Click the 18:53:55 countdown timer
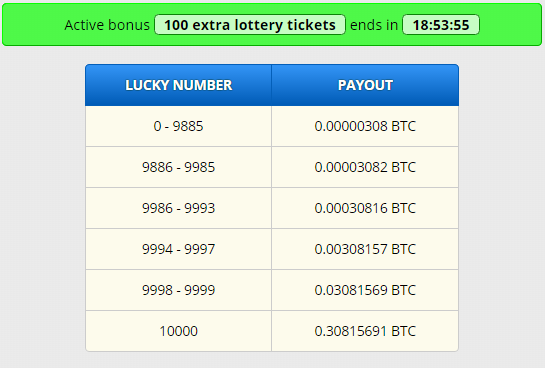This screenshot has height=368, width=545. 441,25
